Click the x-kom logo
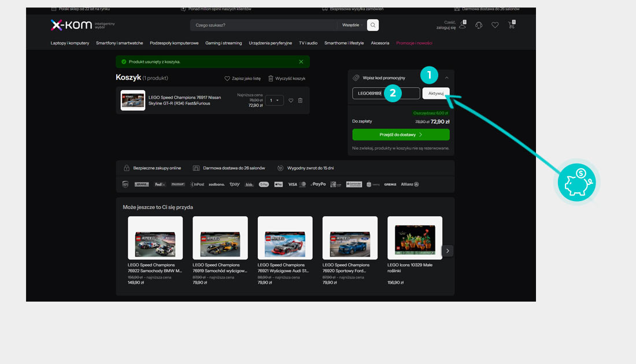This screenshot has height=364, width=636. (71, 25)
